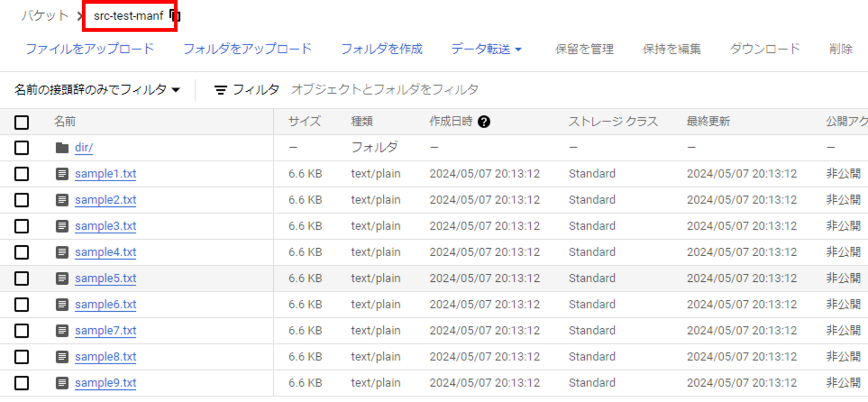
Task: Click the document icon beside sample3.txt
Action: pyautogui.click(x=62, y=226)
